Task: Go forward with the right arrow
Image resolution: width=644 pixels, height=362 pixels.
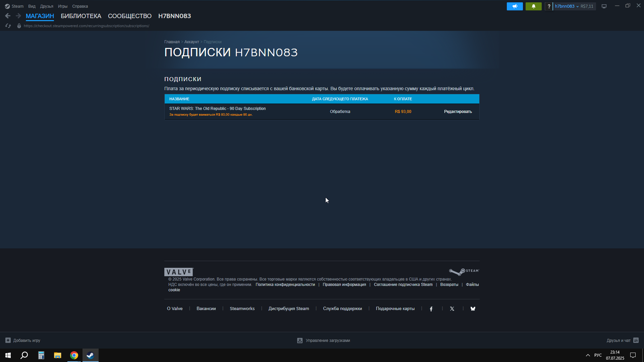Action: pos(18,16)
